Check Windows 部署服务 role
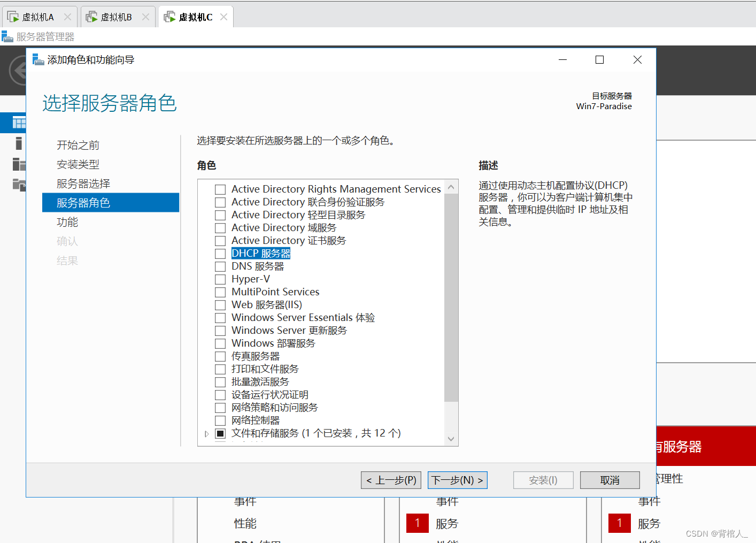The width and height of the screenshot is (756, 543). coord(220,343)
